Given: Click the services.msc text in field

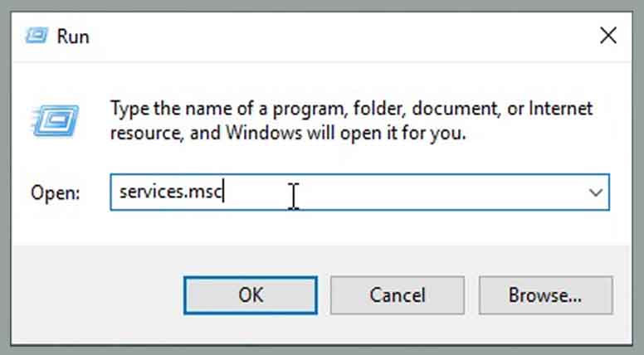Looking at the screenshot, I should 170,192.
